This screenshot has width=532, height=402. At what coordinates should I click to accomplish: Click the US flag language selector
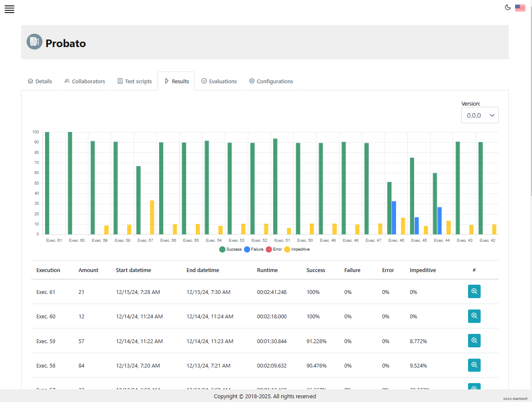(x=520, y=8)
